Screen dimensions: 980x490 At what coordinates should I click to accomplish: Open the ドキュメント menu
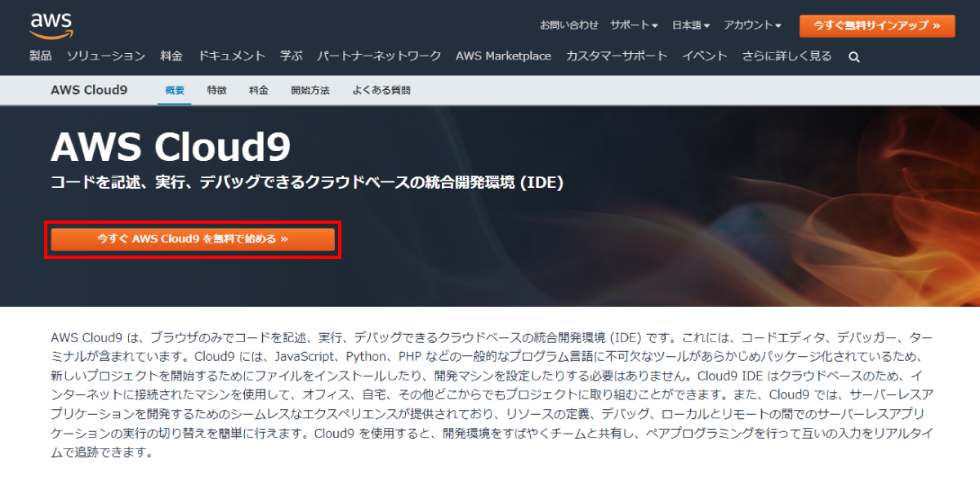tap(232, 56)
